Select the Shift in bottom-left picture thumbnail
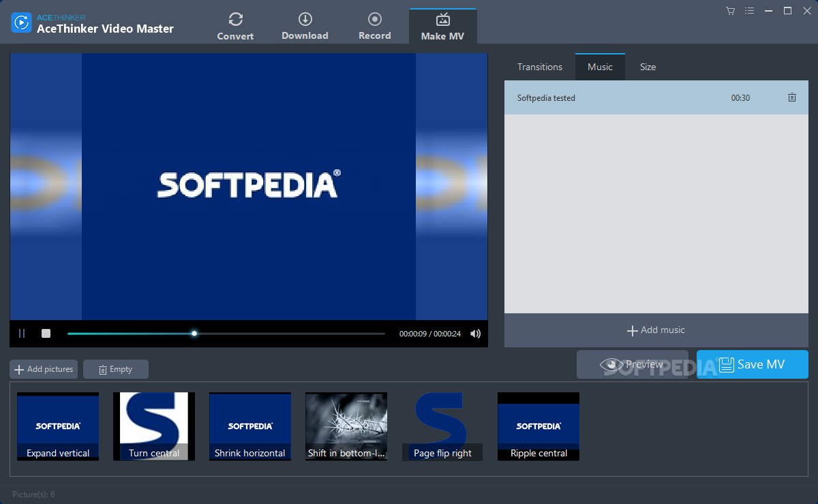This screenshot has width=818, height=504. pyautogui.click(x=346, y=426)
